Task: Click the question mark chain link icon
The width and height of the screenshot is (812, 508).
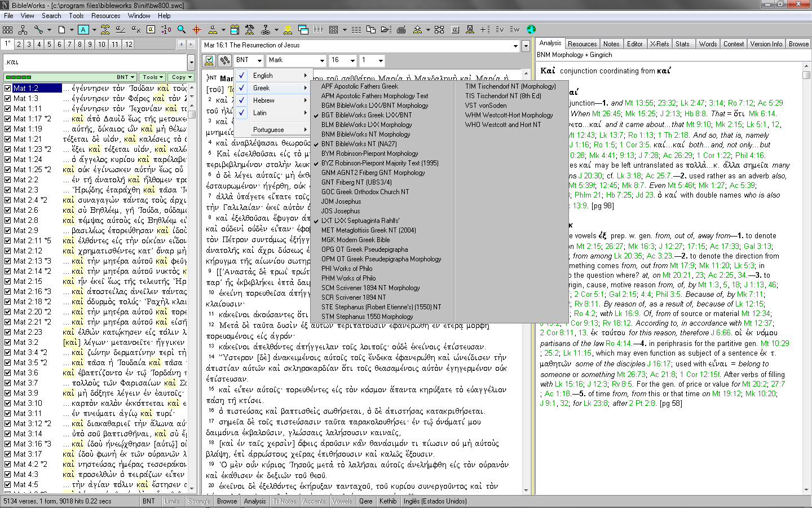Action: pyautogui.click(x=266, y=29)
